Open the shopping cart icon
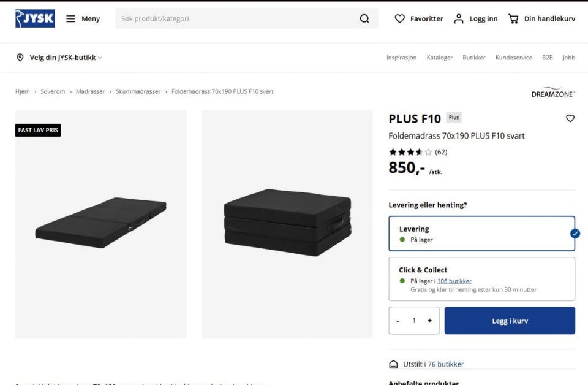Image resolution: width=588 pixels, height=385 pixels. [x=513, y=19]
